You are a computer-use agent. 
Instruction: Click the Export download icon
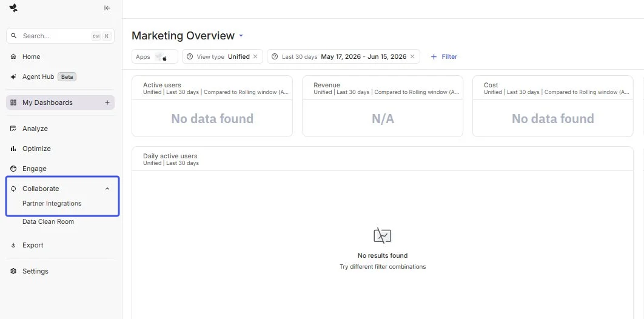[x=13, y=245]
